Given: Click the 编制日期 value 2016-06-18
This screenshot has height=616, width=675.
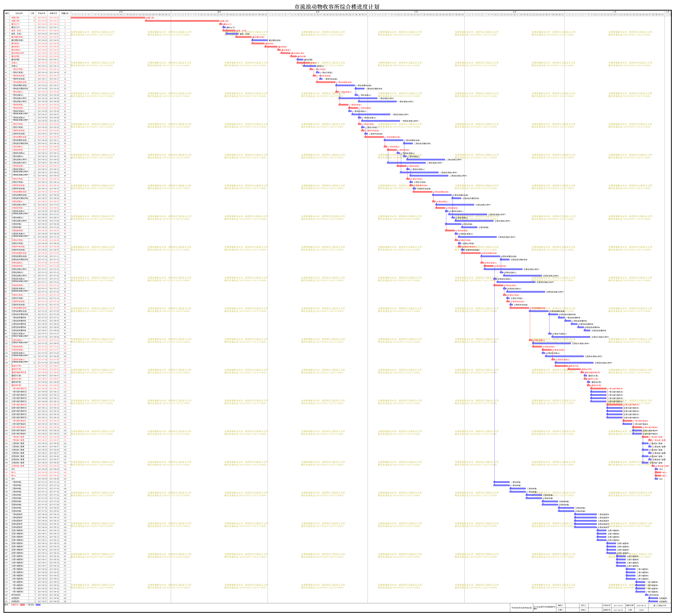Looking at the screenshot, I should click(x=641, y=605).
